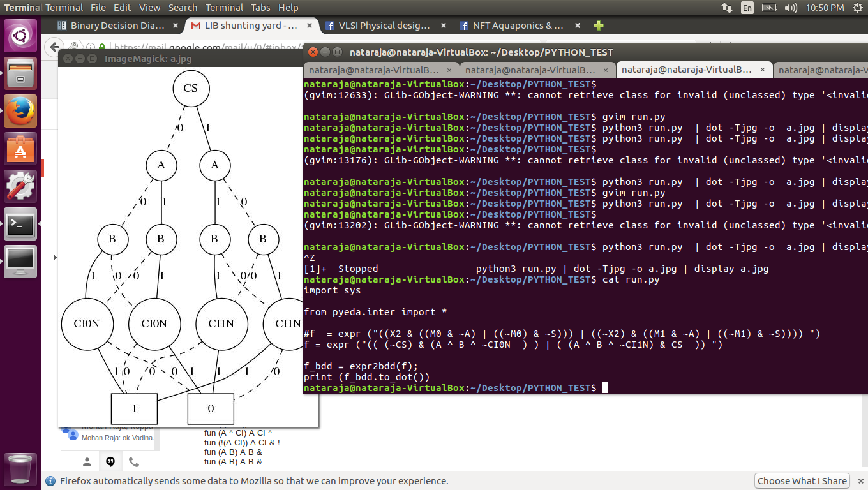Open the Ubuntu Dash from the launcher
This screenshot has width=868, height=490.
click(x=20, y=36)
